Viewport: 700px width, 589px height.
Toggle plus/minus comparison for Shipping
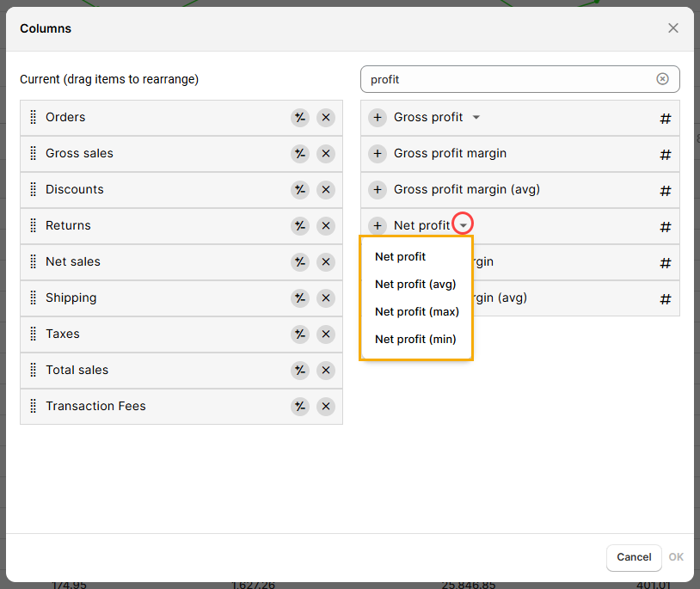(x=299, y=298)
